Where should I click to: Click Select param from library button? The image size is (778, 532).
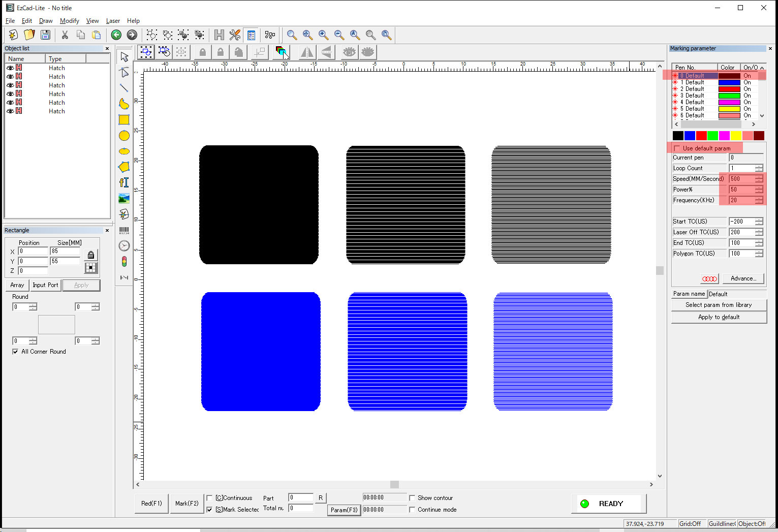(718, 305)
